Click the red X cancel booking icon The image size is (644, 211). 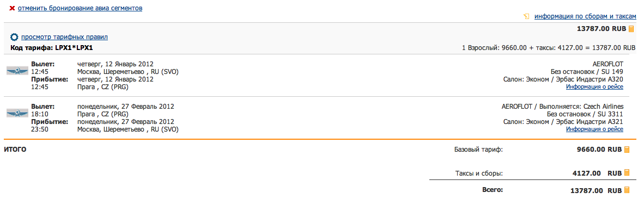tap(12, 8)
